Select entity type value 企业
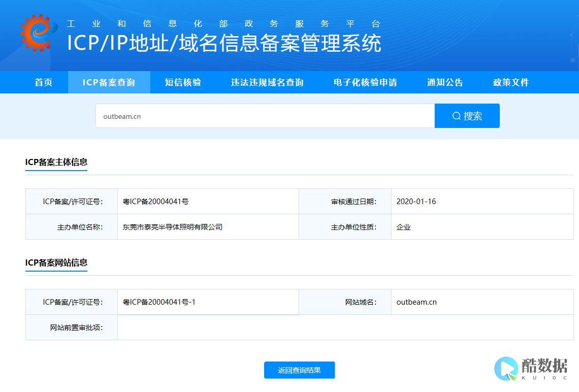 (403, 227)
